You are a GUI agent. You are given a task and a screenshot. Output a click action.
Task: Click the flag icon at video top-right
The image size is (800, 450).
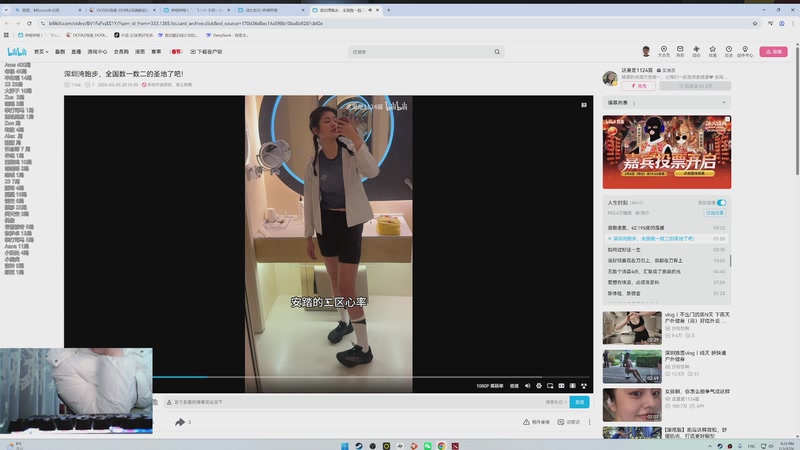[584, 105]
